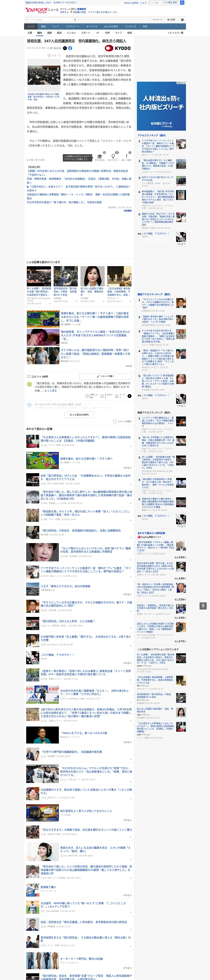
Task: Open the 地域 category tab
Action: [130, 33]
